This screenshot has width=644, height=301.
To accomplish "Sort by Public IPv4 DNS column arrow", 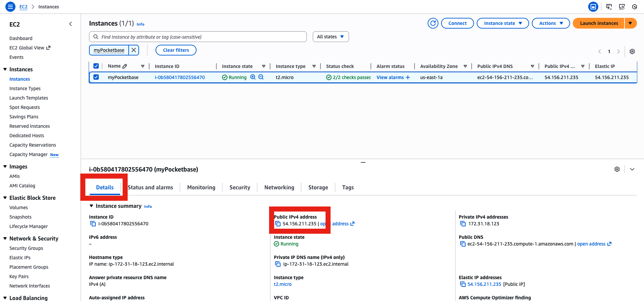I will 532,66.
